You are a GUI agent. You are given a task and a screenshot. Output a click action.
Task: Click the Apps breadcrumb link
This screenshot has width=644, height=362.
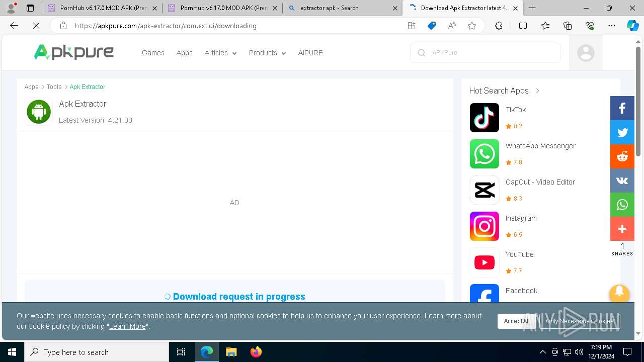pyautogui.click(x=31, y=87)
